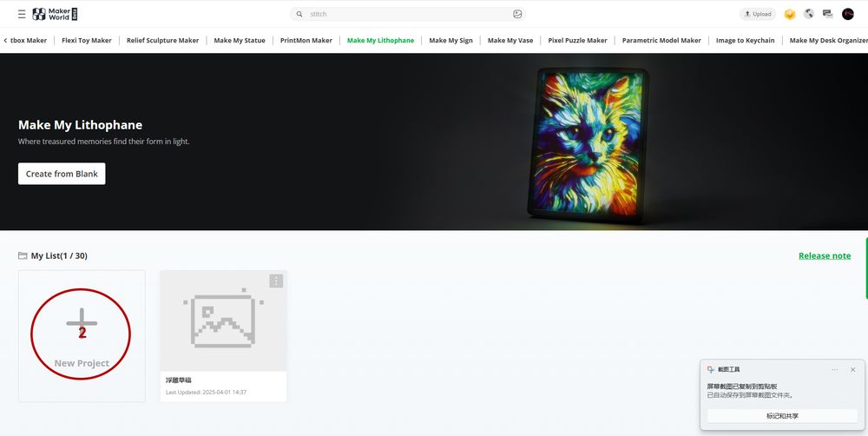
Task: Open the globe language icon
Action: 808,14
